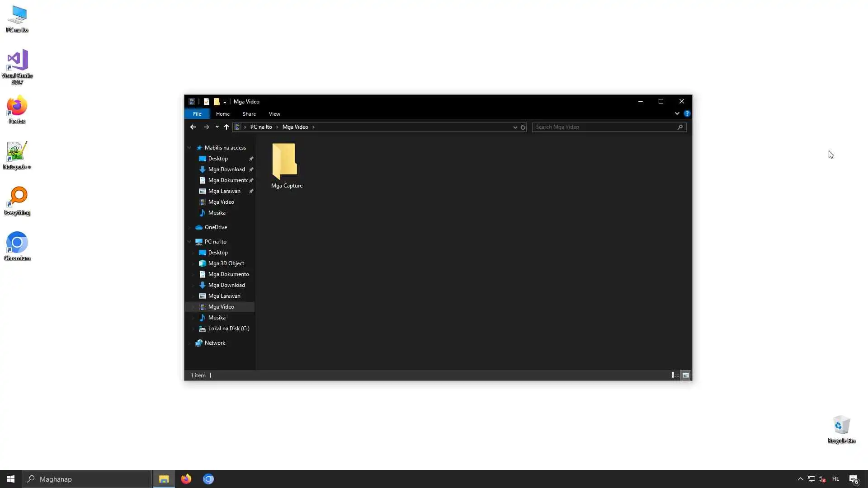This screenshot has height=488, width=868.
Task: Collapse the PC na Ito tree node
Action: 189,242
